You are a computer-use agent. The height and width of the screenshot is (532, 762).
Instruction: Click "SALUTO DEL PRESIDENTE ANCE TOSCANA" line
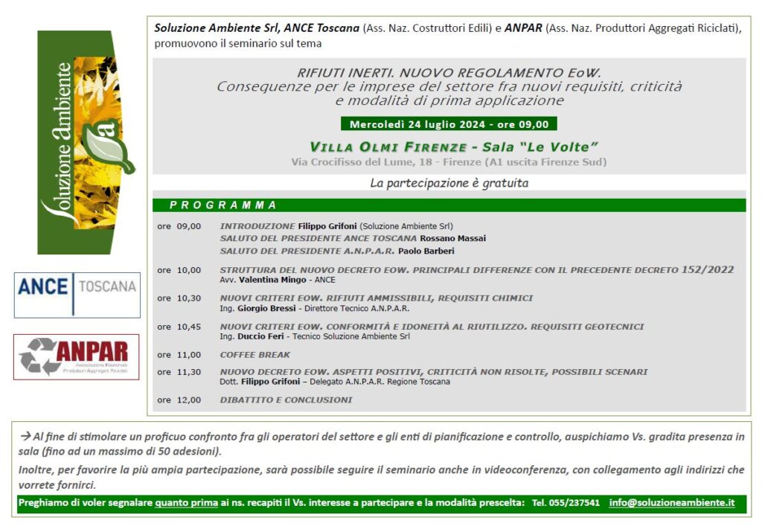click(353, 238)
